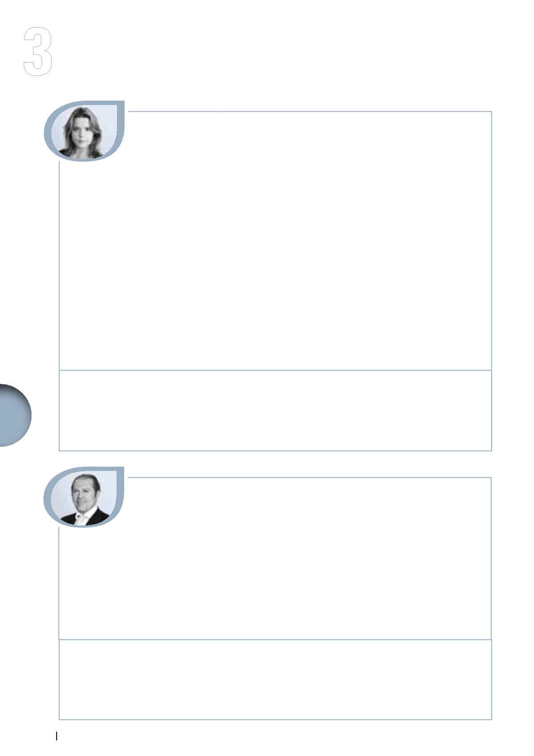Click the divider between first profile's two boxes
This screenshot has height=756, width=534.
click(275, 370)
